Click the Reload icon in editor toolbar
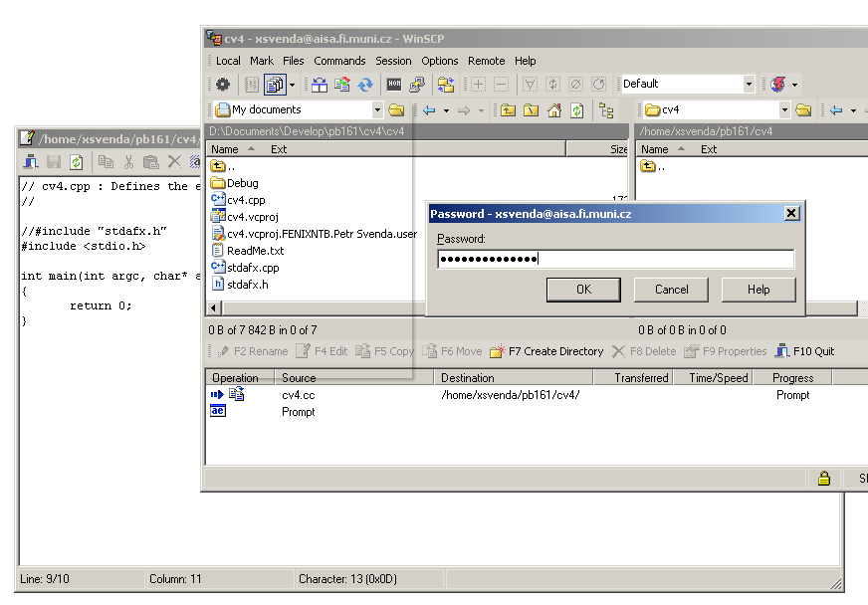The width and height of the screenshot is (868, 605). pyautogui.click(x=77, y=161)
